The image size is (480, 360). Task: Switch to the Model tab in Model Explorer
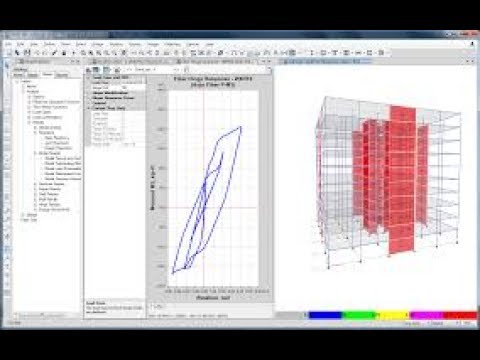click(18, 75)
